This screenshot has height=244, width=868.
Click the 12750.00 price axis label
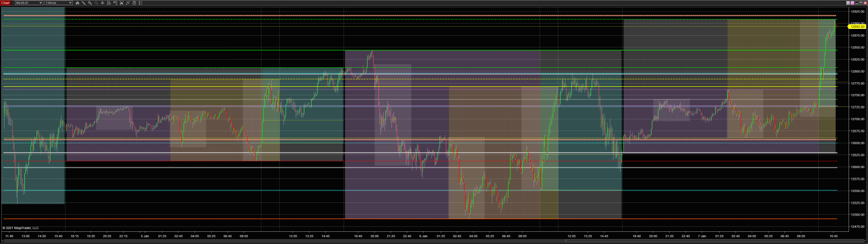[857, 95]
